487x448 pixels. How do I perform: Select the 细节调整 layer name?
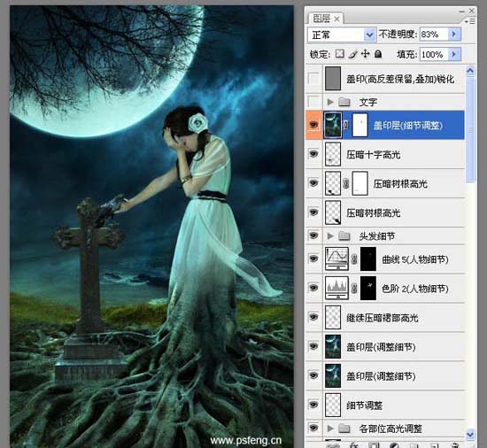[x=364, y=406]
